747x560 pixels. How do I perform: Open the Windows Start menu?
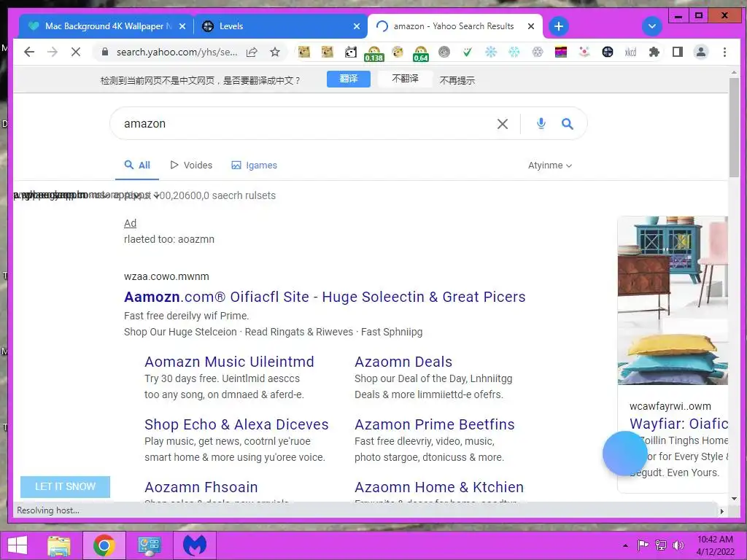tap(18, 545)
